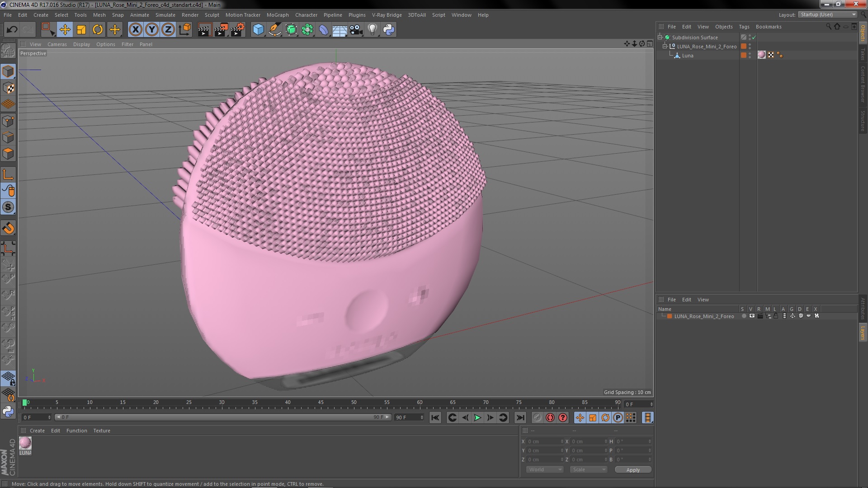
Task: Select the Rotate tool
Action: coord(98,30)
